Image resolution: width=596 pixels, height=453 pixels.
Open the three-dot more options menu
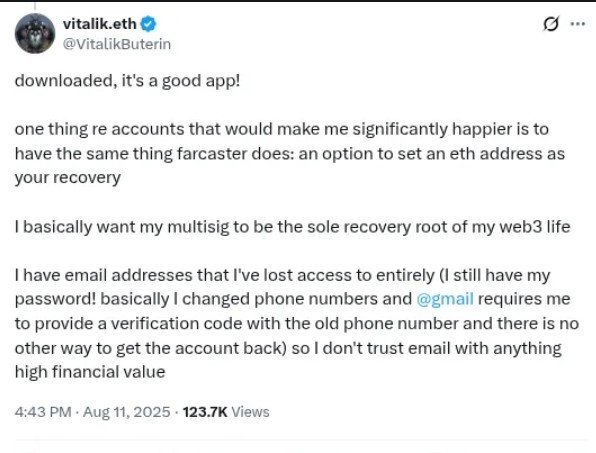click(578, 24)
